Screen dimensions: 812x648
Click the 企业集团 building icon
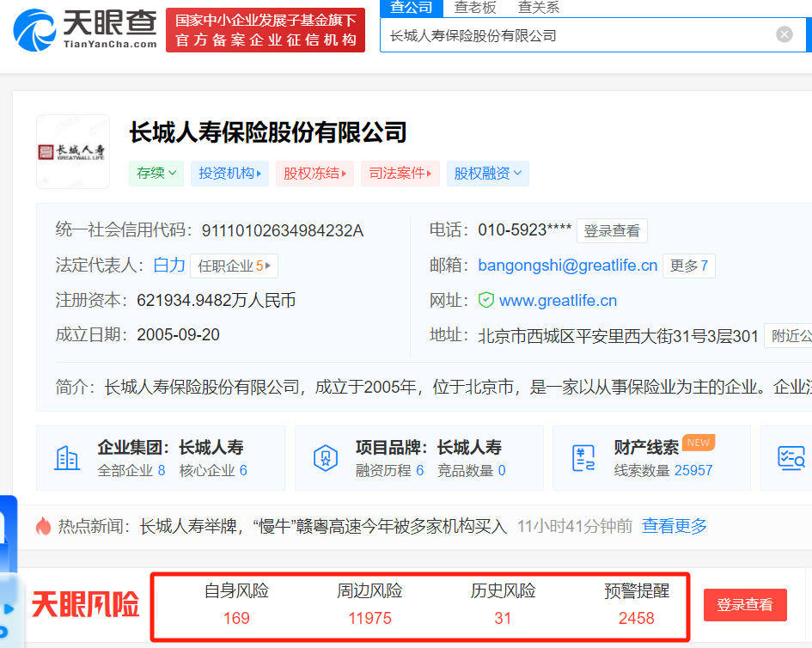tap(67, 458)
